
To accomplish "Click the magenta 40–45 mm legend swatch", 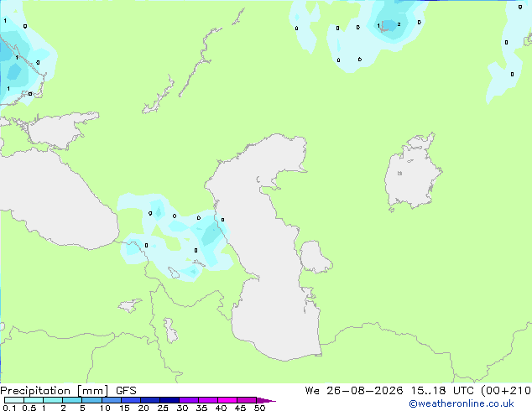I will tap(227, 400).
